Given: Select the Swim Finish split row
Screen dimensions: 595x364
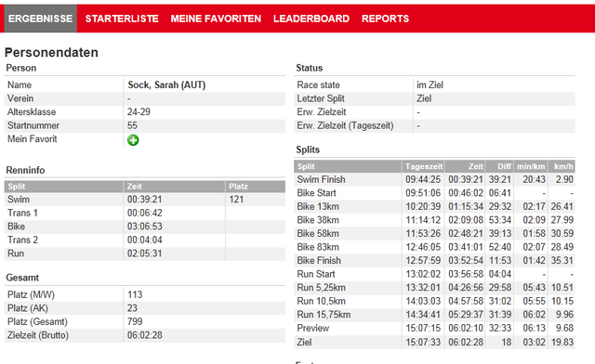Looking at the screenshot, I should pos(434,179).
